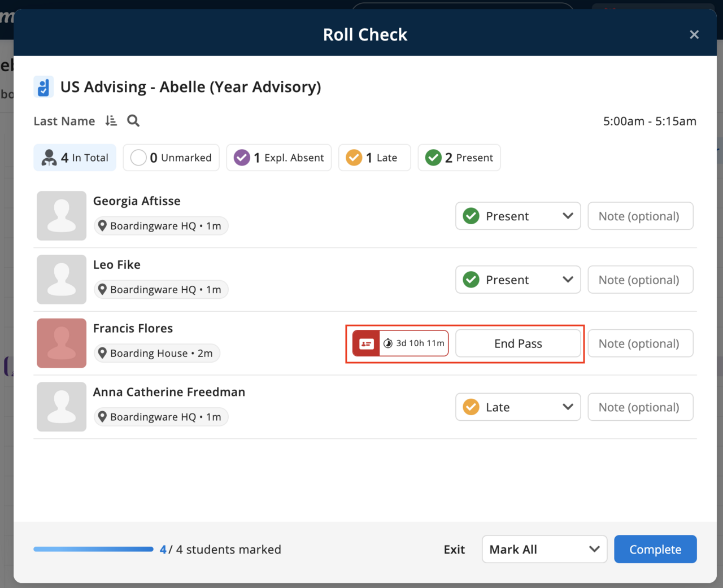
Task: Click Francis Flores's Boarding House pin icon
Action: [102, 353]
